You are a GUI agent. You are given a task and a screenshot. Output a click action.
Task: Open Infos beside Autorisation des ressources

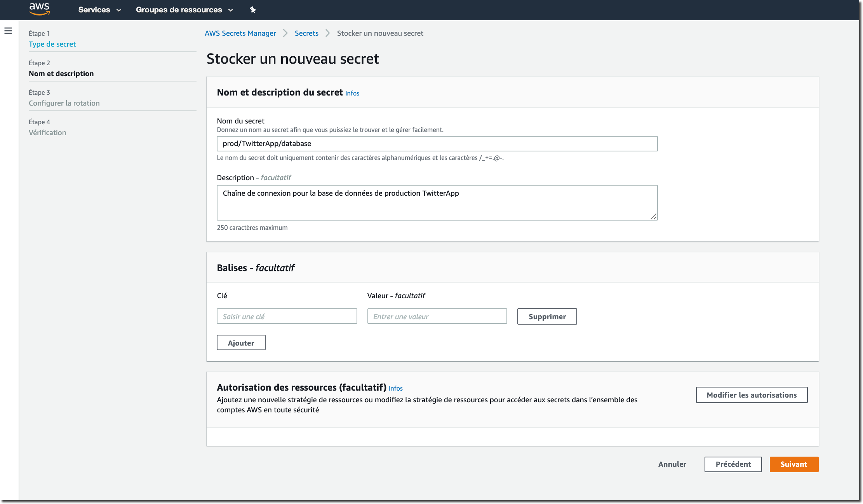(395, 388)
